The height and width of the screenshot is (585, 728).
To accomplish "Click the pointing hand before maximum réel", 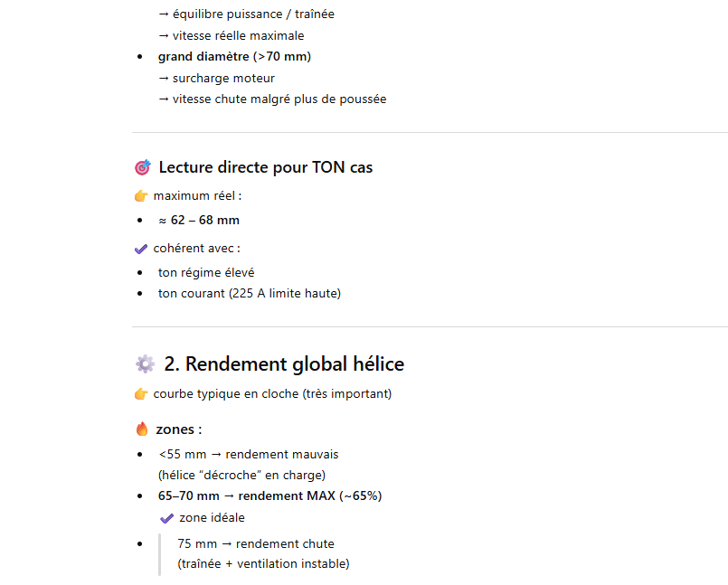I will [140, 196].
